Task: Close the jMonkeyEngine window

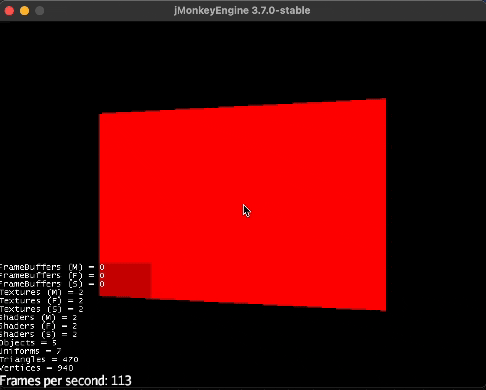Action: (9, 11)
